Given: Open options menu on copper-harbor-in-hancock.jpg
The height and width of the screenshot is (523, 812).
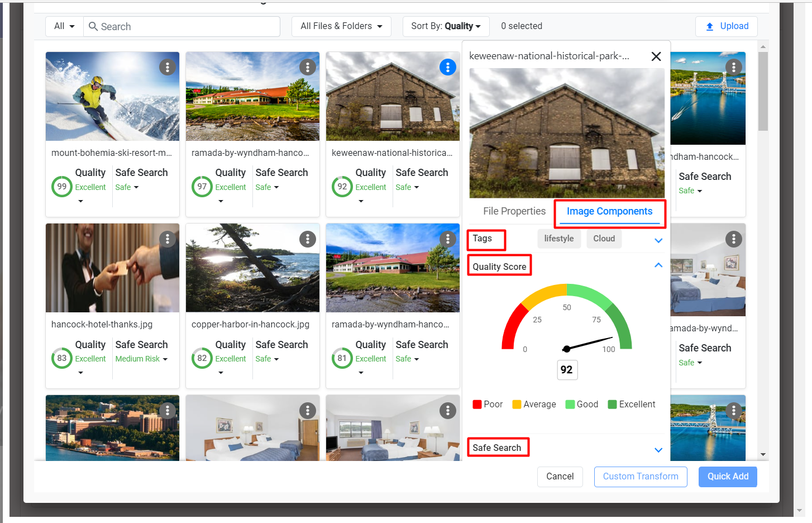Looking at the screenshot, I should 308,239.
